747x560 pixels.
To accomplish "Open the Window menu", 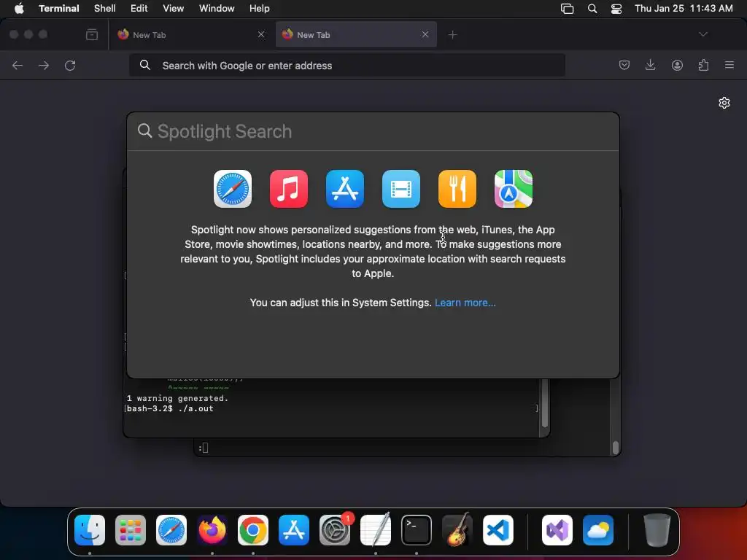I will (x=217, y=9).
